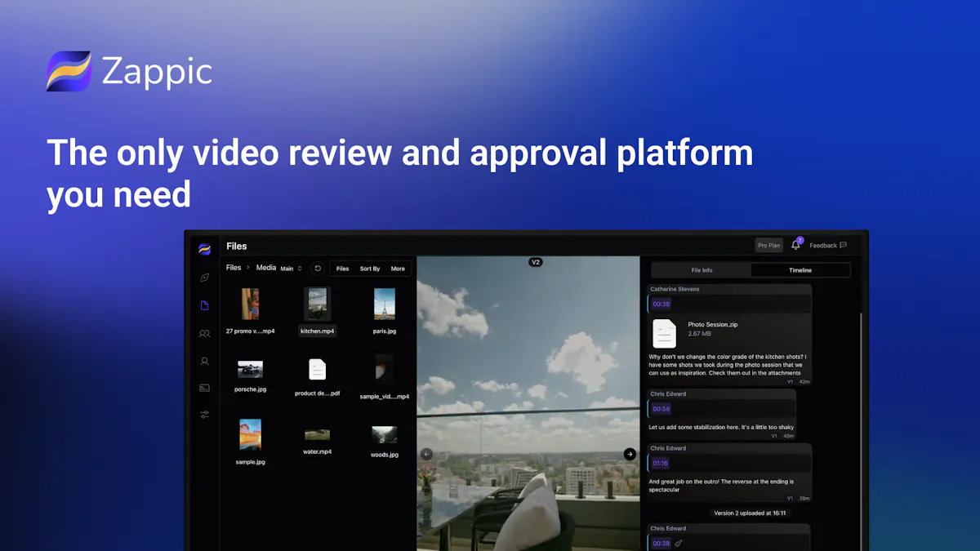Click the Pro Plan button

click(768, 246)
